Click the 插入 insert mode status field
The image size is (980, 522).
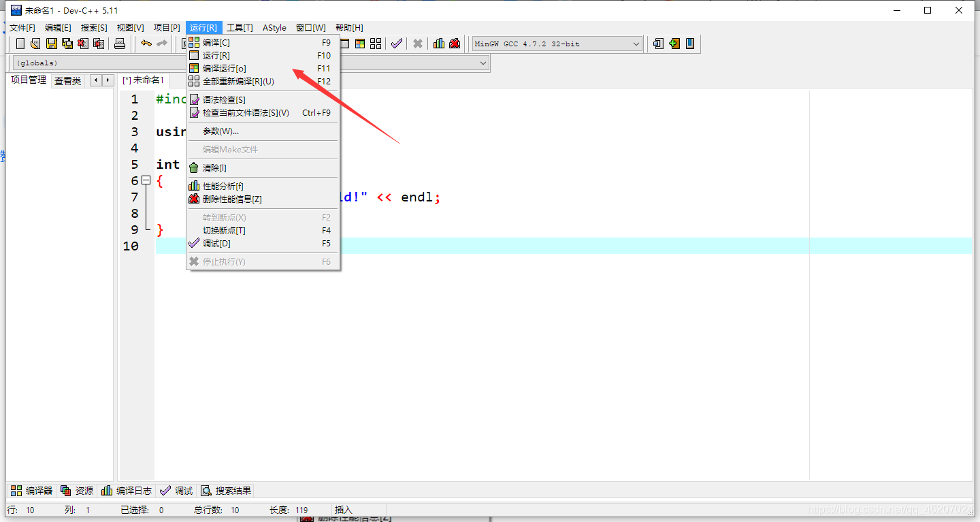coord(344,510)
